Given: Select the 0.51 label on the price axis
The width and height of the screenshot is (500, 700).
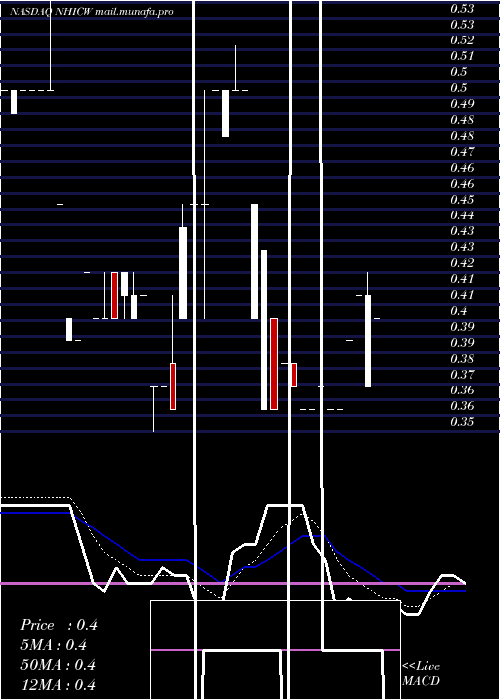Looking at the screenshot, I should (462, 56).
